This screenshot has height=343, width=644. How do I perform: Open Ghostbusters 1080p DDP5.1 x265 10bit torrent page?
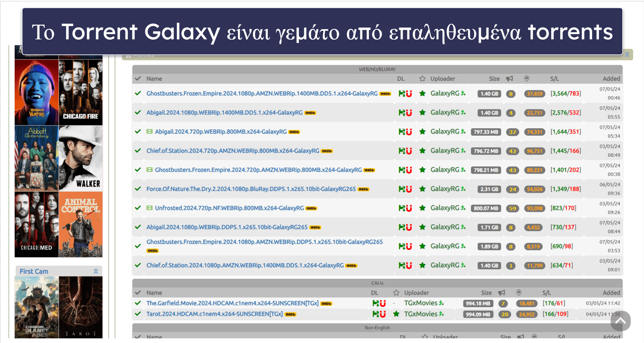tap(265, 242)
